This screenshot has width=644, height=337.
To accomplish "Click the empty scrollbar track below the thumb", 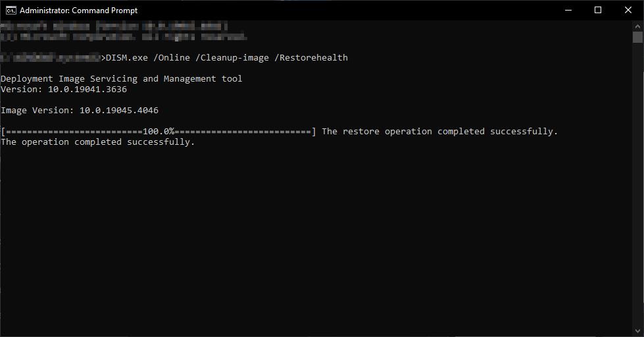I will pos(637,184).
